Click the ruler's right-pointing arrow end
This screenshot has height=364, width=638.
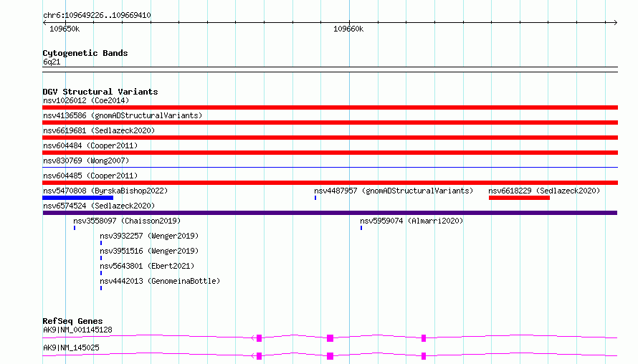[x=615, y=22]
